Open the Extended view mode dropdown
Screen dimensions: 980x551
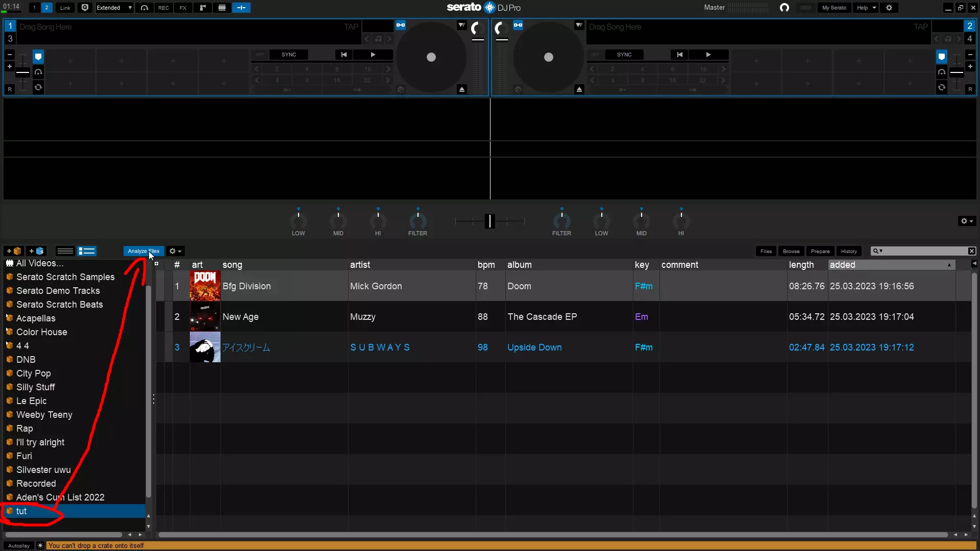pyautogui.click(x=114, y=8)
